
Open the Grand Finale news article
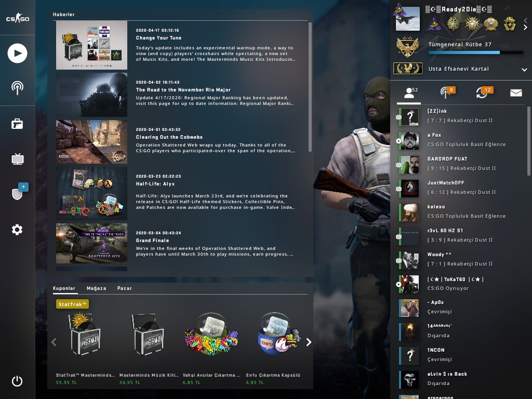[x=152, y=240]
